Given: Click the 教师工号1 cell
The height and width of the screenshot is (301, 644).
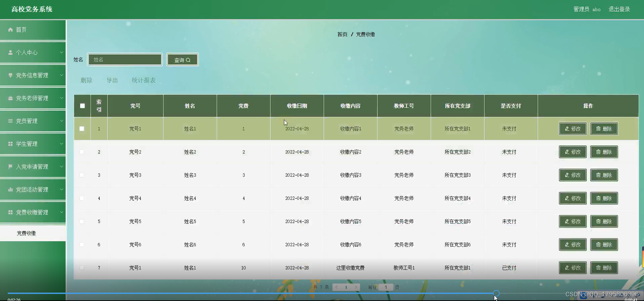Looking at the screenshot, I should point(404,268).
